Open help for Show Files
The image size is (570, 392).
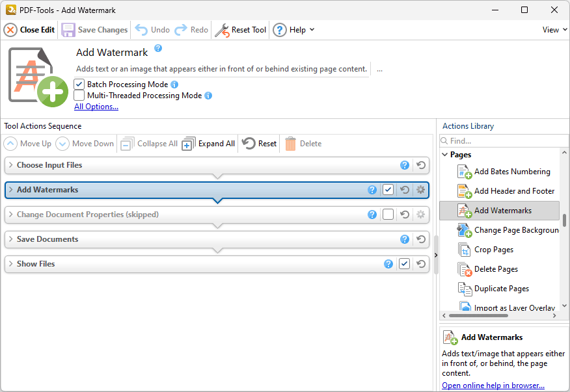click(388, 264)
